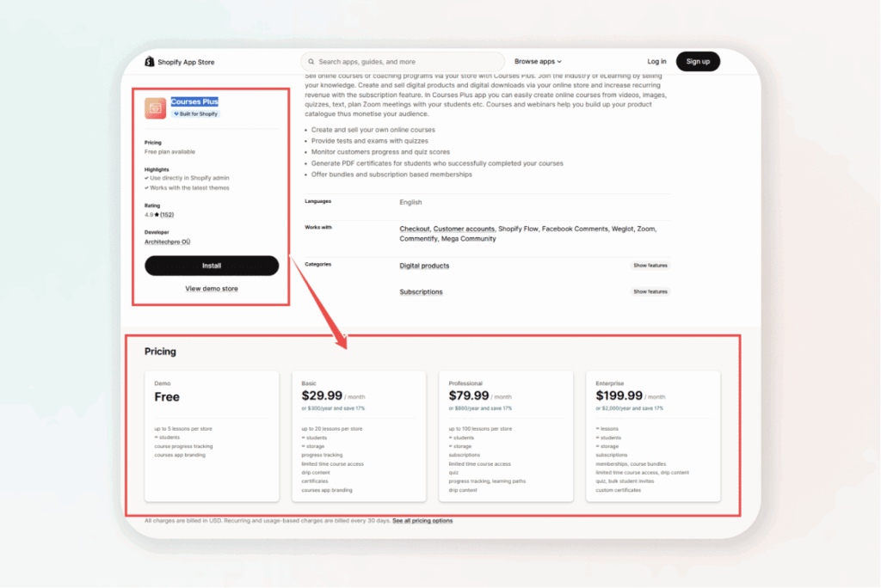881x588 pixels.
Task: Click the Install button
Action: (x=212, y=266)
